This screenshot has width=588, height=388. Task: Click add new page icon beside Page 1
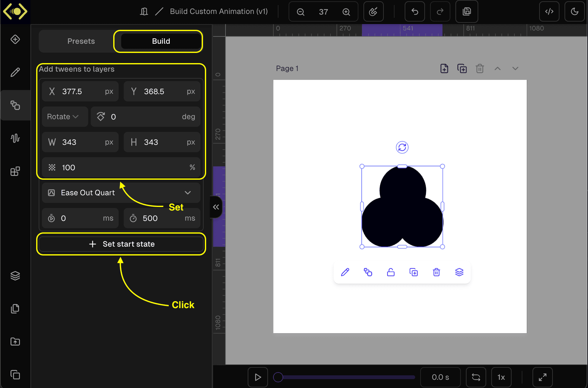[x=444, y=68]
